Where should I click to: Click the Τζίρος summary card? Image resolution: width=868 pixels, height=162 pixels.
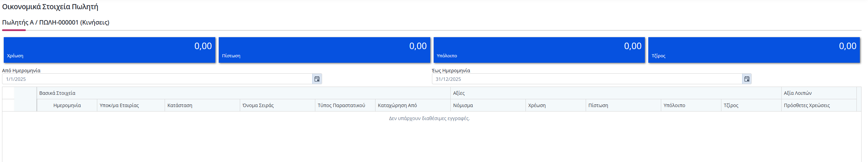click(x=754, y=50)
